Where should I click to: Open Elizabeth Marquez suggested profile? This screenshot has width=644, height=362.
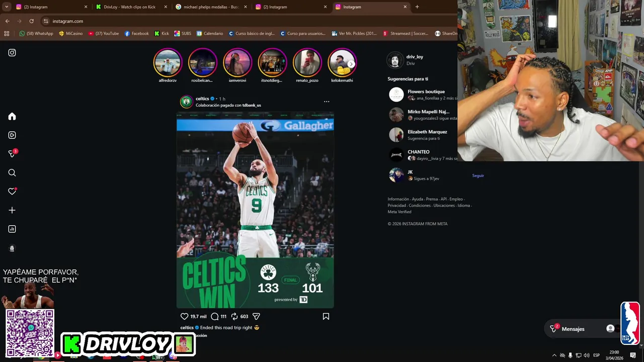[427, 132]
